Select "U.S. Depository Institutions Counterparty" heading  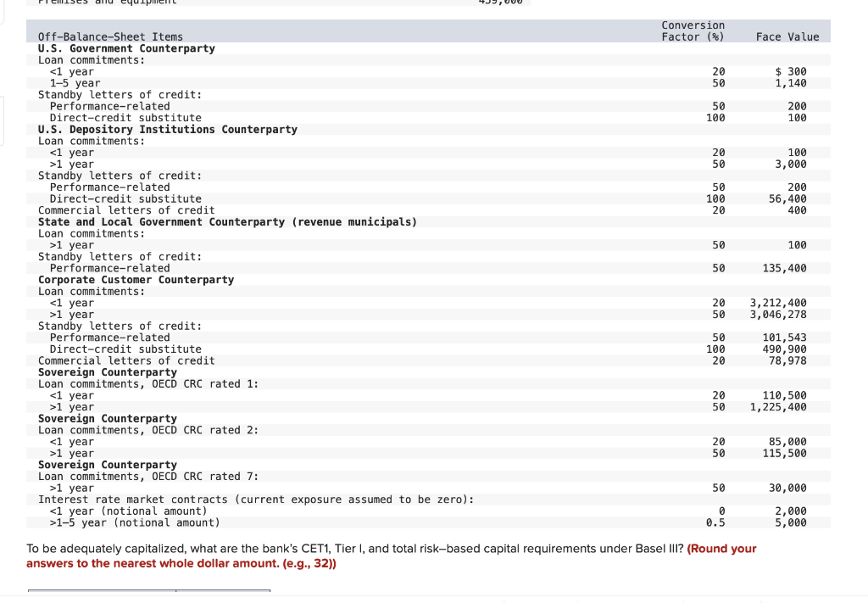click(x=168, y=129)
